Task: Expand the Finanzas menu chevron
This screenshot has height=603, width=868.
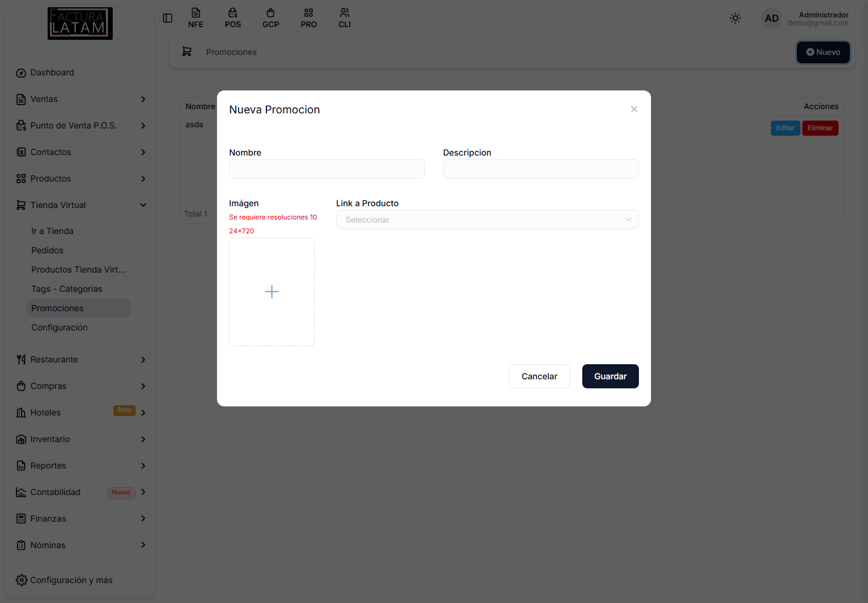Action: point(143,519)
